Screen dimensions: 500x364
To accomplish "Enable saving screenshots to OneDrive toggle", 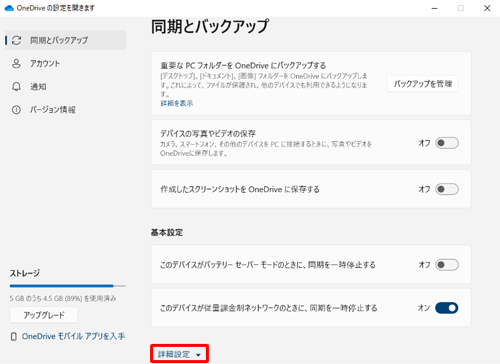I will [x=447, y=189].
